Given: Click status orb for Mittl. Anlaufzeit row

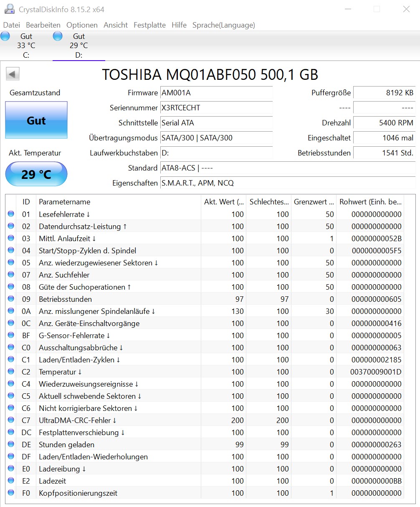Looking at the screenshot, I should pyautogui.click(x=11, y=239).
